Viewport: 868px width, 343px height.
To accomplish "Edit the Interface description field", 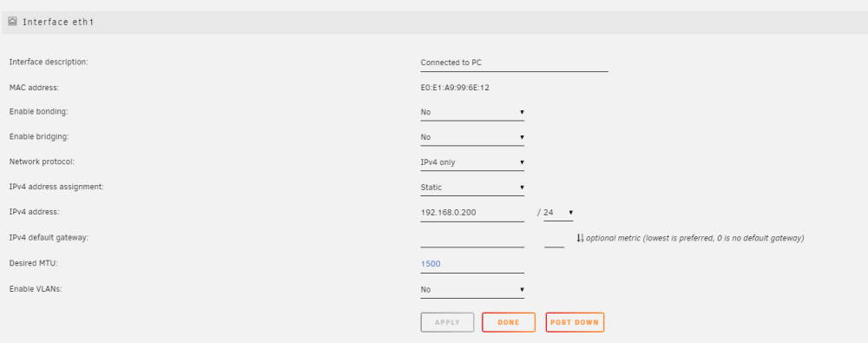I will tap(514, 63).
